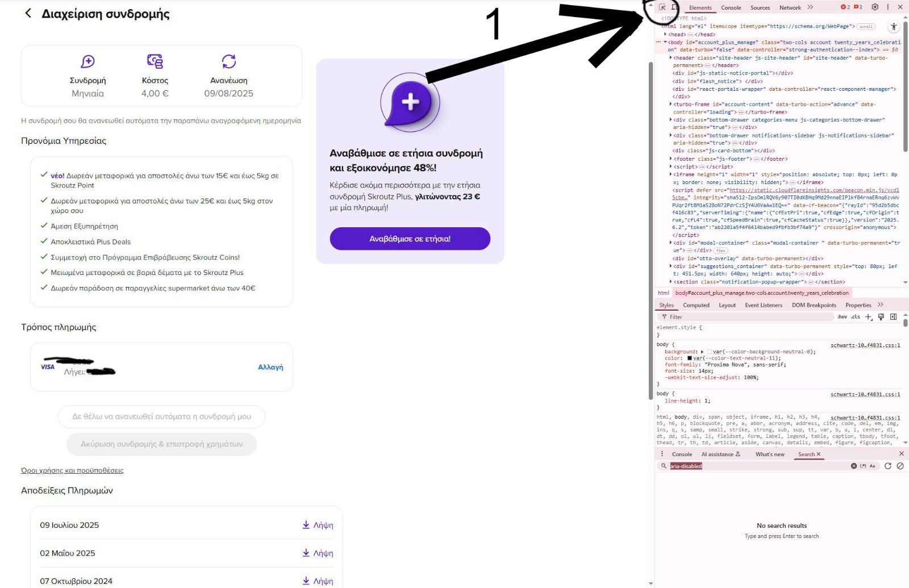
Task: Click the purple plus bubble upgrade graphic
Action: coord(410,103)
